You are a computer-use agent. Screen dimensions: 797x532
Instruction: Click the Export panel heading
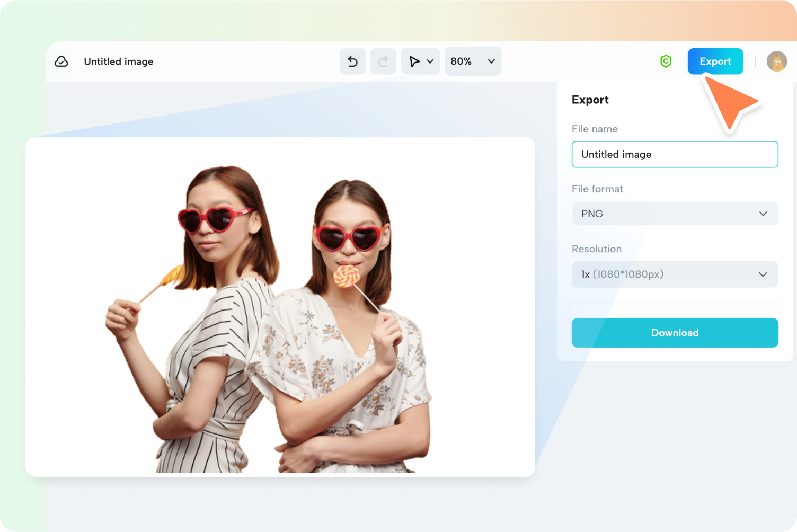590,100
